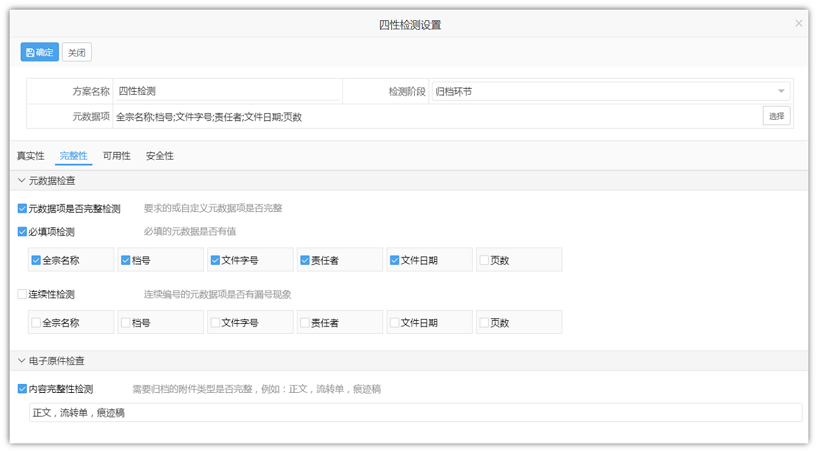
Task: Switch to the 真实性 tab
Action: pyautogui.click(x=30, y=156)
